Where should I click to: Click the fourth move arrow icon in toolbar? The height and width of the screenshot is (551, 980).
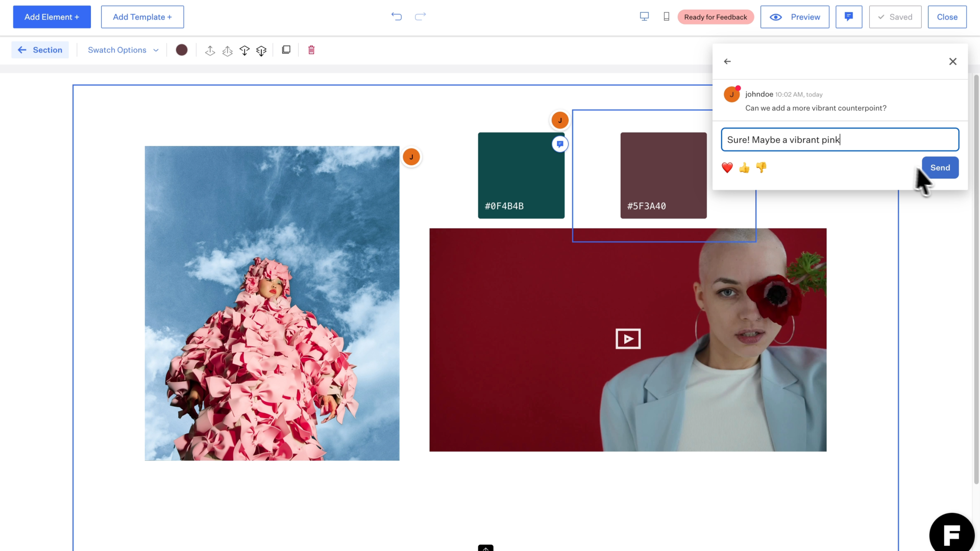(x=261, y=50)
